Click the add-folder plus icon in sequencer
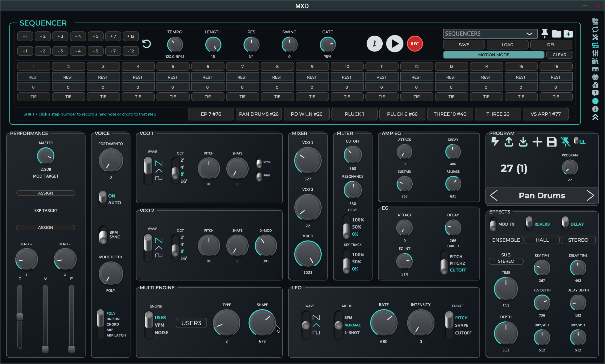Screen dimensions: 605x364 tap(568, 34)
